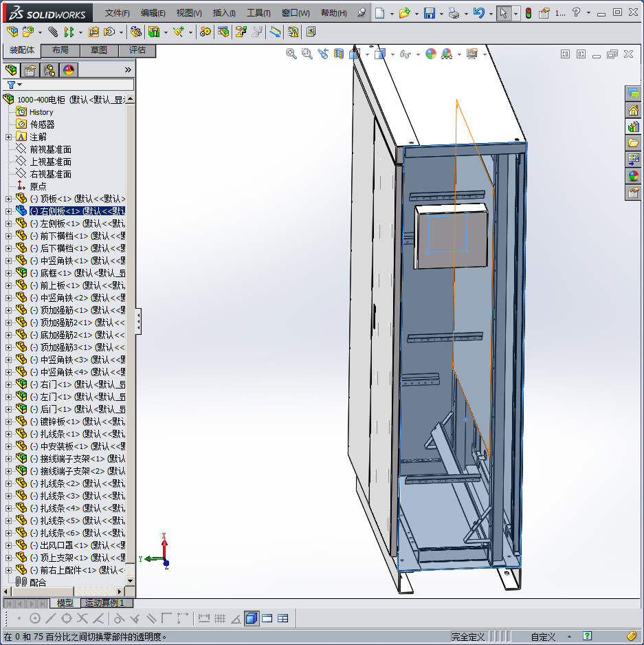Toggle the 3D cube button in bottom toolbar
Image resolution: width=644 pixels, height=645 pixels.
251,618
